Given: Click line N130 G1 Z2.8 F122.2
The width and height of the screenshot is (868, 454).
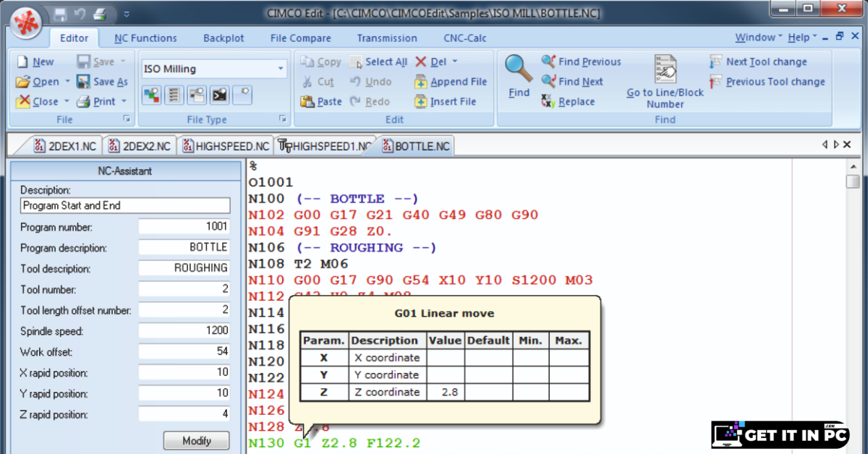Looking at the screenshot, I should click(334, 443).
